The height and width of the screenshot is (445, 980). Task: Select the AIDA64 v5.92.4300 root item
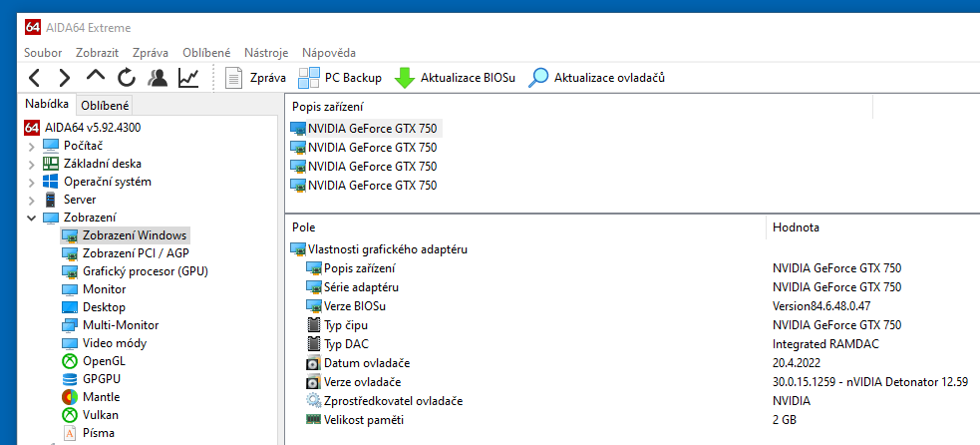pyautogui.click(x=83, y=128)
